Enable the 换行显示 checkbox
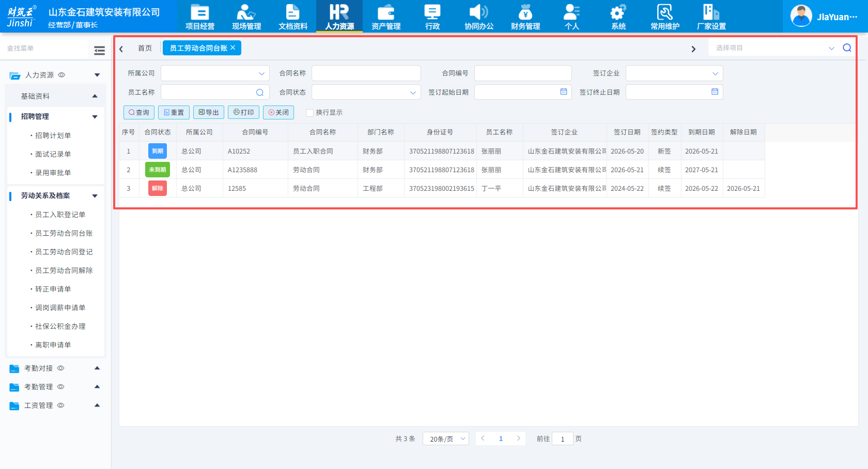 310,113
